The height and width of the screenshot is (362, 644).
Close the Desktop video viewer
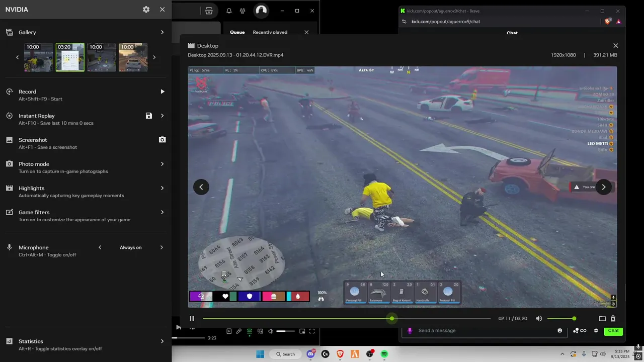(x=615, y=46)
